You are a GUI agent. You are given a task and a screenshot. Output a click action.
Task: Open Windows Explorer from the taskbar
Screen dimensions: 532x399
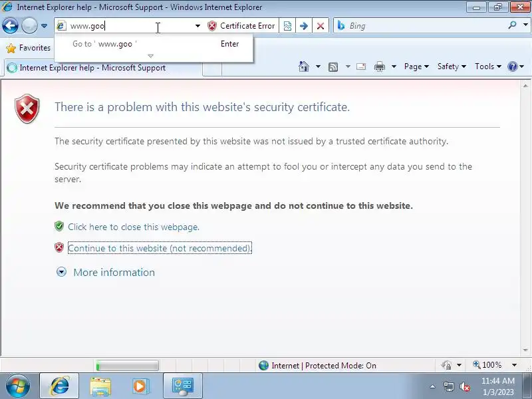tap(100, 386)
